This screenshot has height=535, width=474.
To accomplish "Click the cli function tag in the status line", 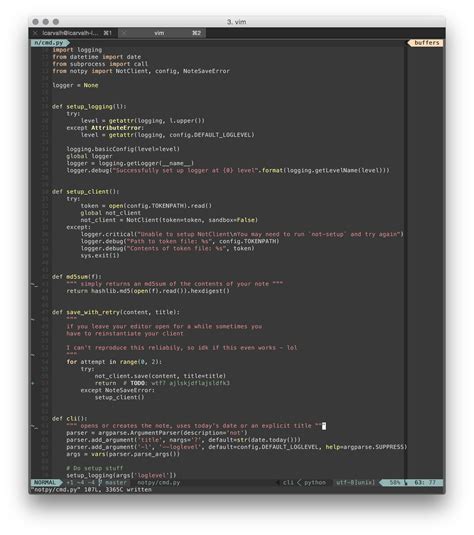I will 288,482.
